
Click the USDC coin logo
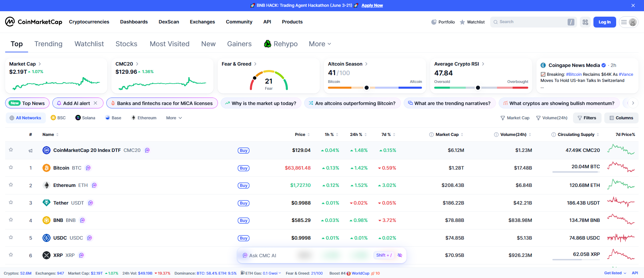47,238
